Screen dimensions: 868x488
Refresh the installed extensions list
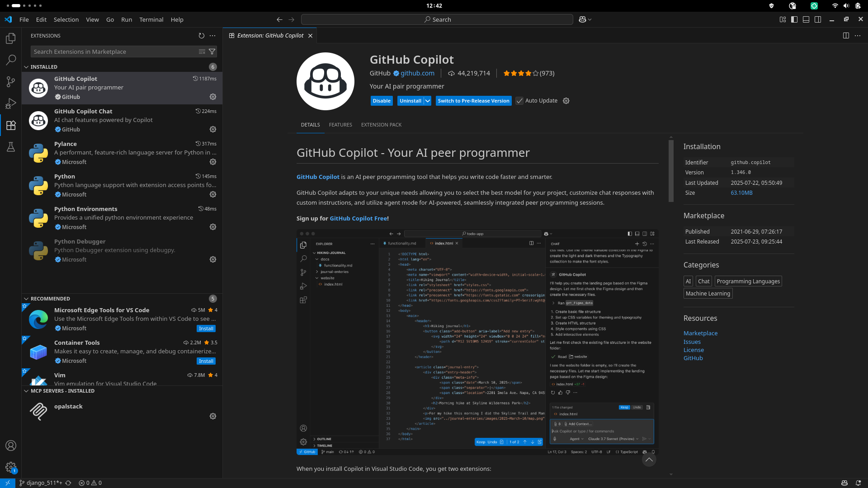tap(202, 36)
